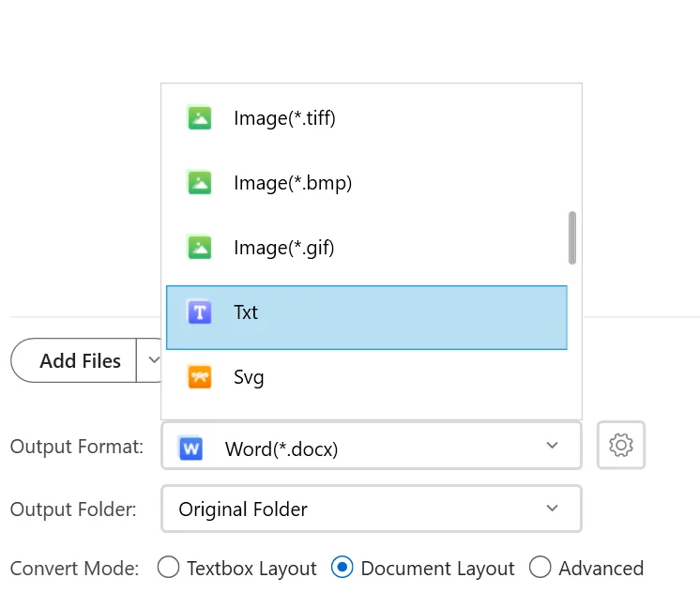Viewport: 700px width, 593px height.
Task: Select the Txt output format
Action: 367,317
